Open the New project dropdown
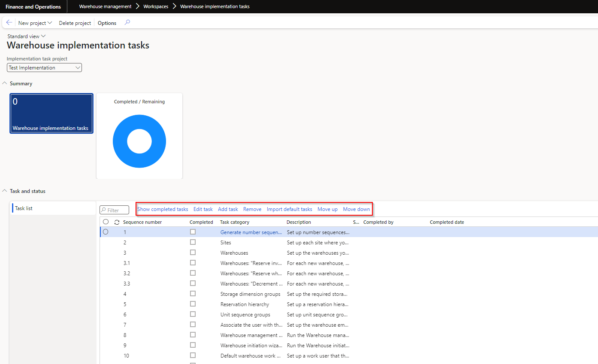Screen dimensions: 598x364 pos(35,23)
